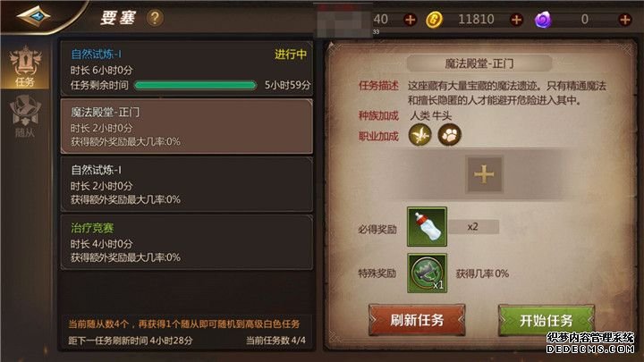This screenshot has width=644, height=362.
Task: Tap the paw print class bonus icon
Action: [x=449, y=135]
